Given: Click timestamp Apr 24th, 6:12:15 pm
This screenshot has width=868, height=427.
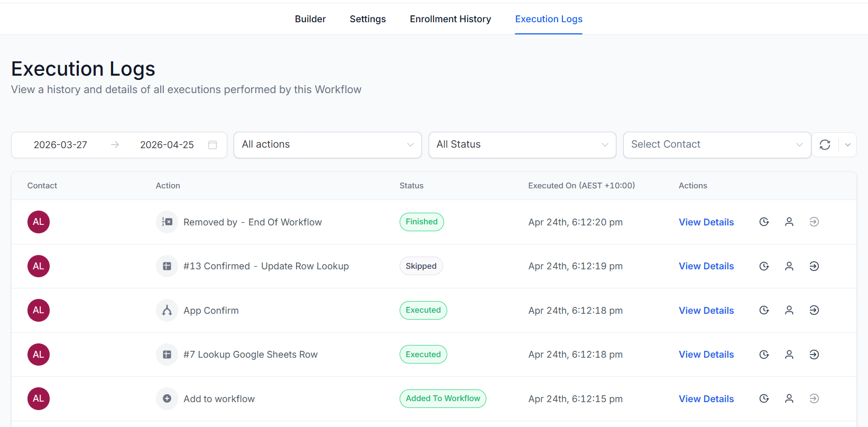Looking at the screenshot, I should tap(576, 399).
